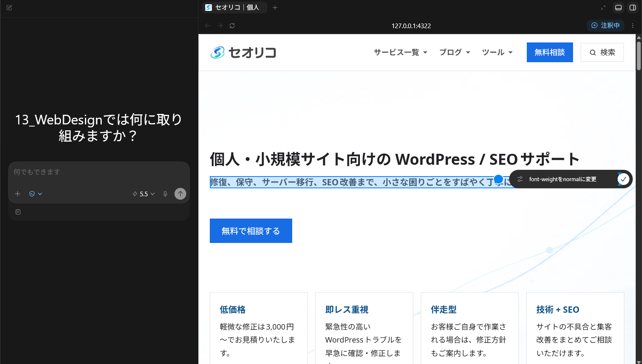Click the 無料相談 header button
Image resolution: width=642 pixels, height=364 pixels.
point(550,53)
